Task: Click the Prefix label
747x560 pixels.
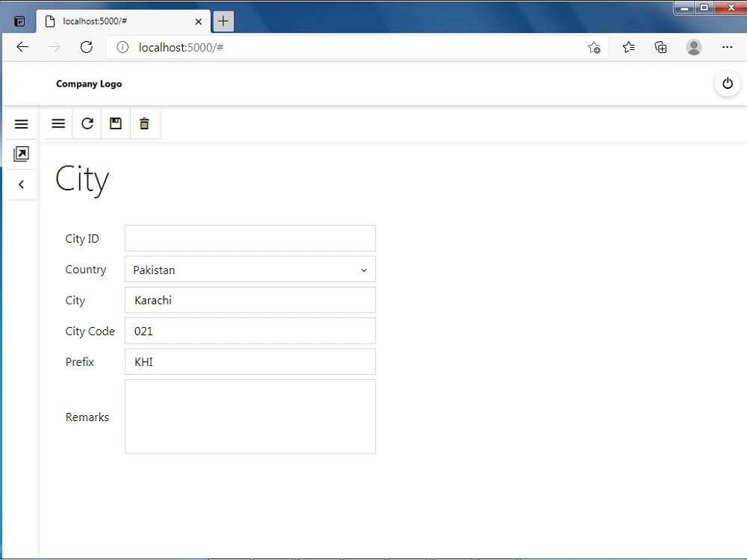Action: (x=80, y=362)
